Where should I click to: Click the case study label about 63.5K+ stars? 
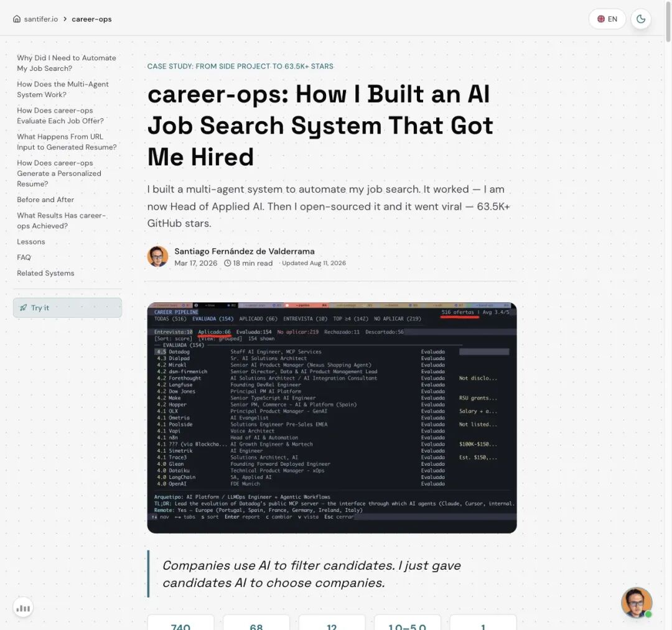pyautogui.click(x=240, y=67)
